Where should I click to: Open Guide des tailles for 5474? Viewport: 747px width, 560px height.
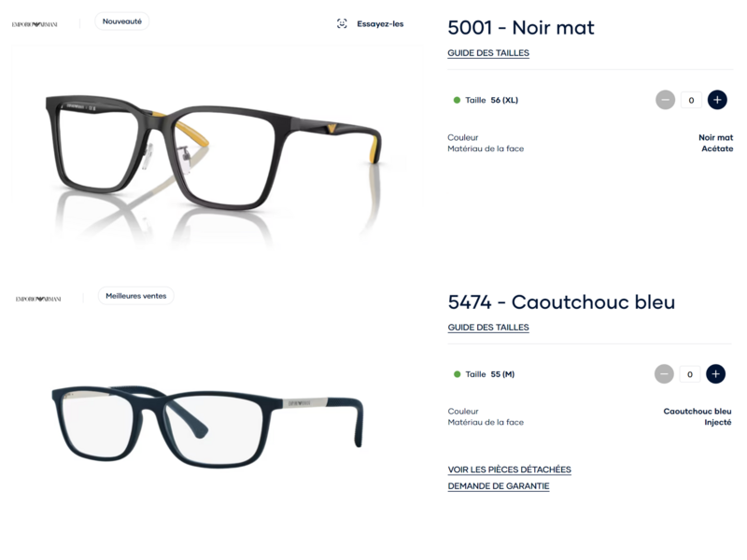(x=488, y=328)
